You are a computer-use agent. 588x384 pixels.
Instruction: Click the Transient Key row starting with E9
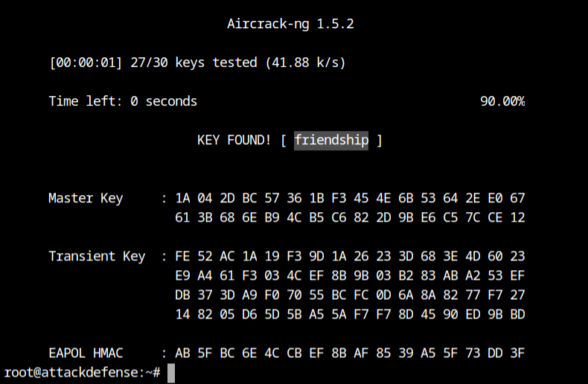[350, 275]
